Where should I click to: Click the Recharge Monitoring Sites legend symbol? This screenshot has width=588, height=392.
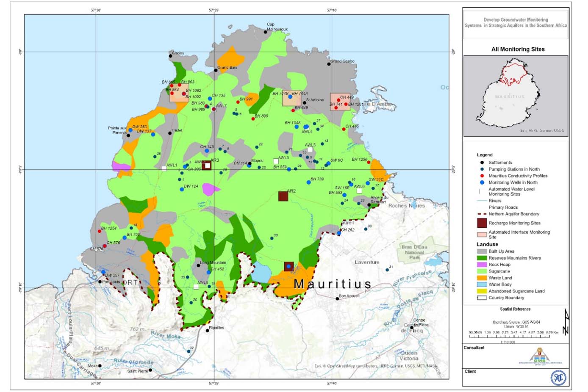[482, 223]
